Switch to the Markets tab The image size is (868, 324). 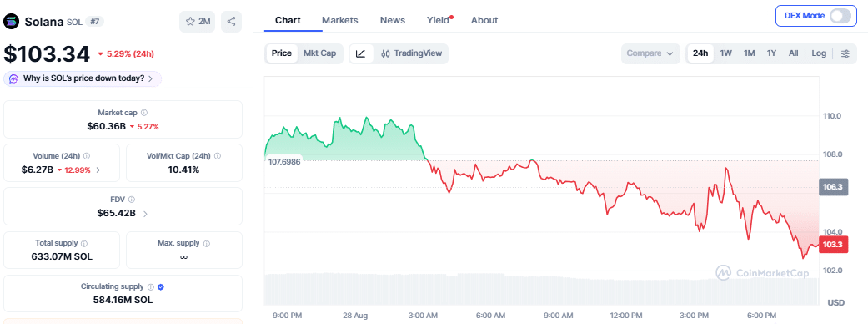click(340, 20)
